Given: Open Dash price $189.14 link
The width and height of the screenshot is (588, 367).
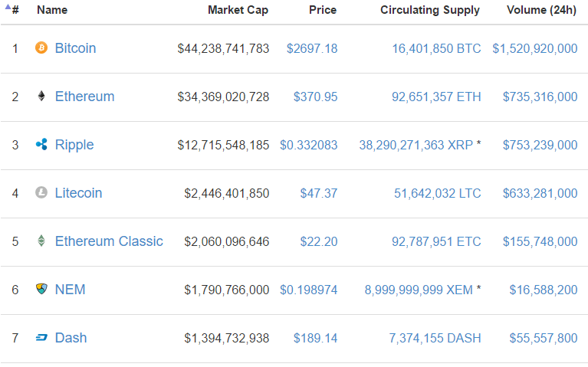Looking at the screenshot, I should (x=315, y=338).
